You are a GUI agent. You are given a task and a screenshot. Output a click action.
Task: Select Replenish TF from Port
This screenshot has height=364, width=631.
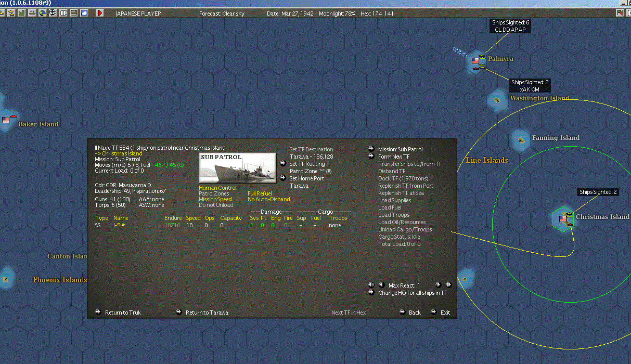pos(406,186)
